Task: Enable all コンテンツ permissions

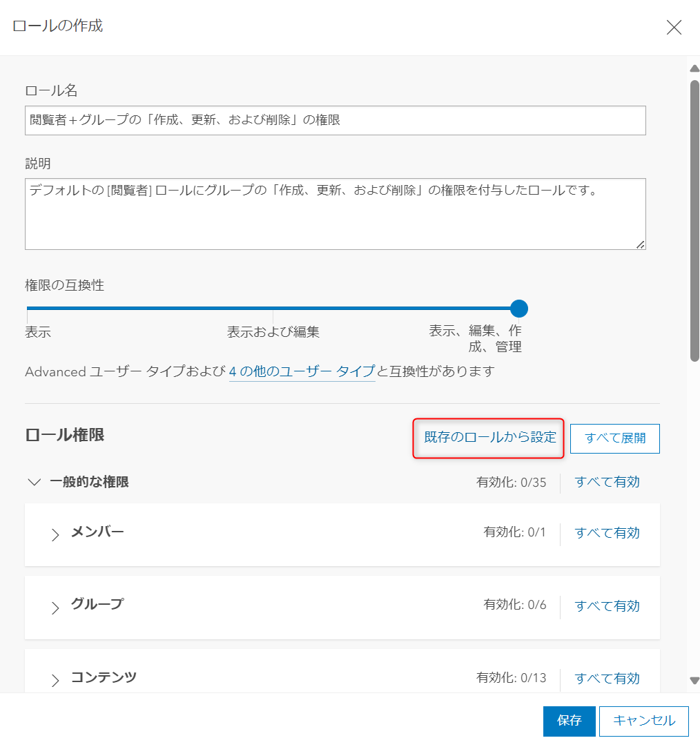Action: (x=607, y=679)
